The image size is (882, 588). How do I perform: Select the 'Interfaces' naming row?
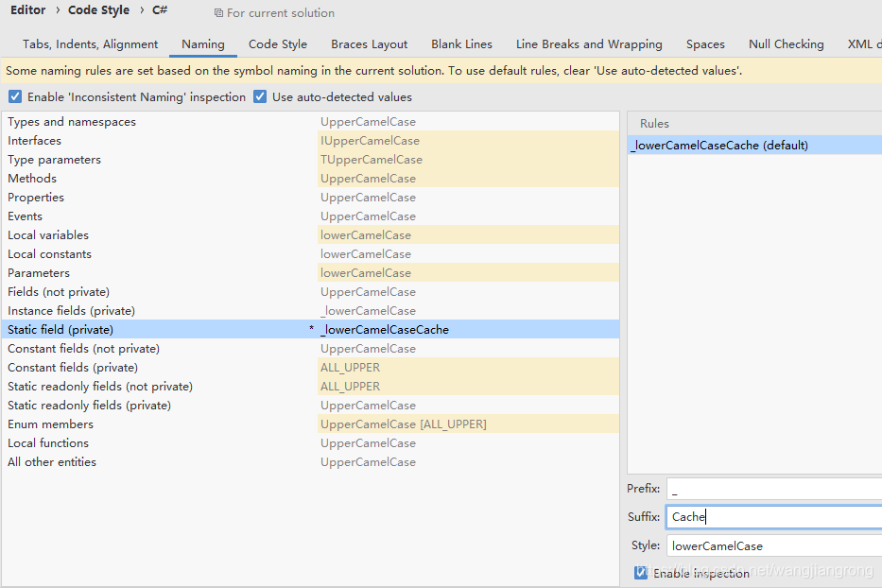pos(310,141)
